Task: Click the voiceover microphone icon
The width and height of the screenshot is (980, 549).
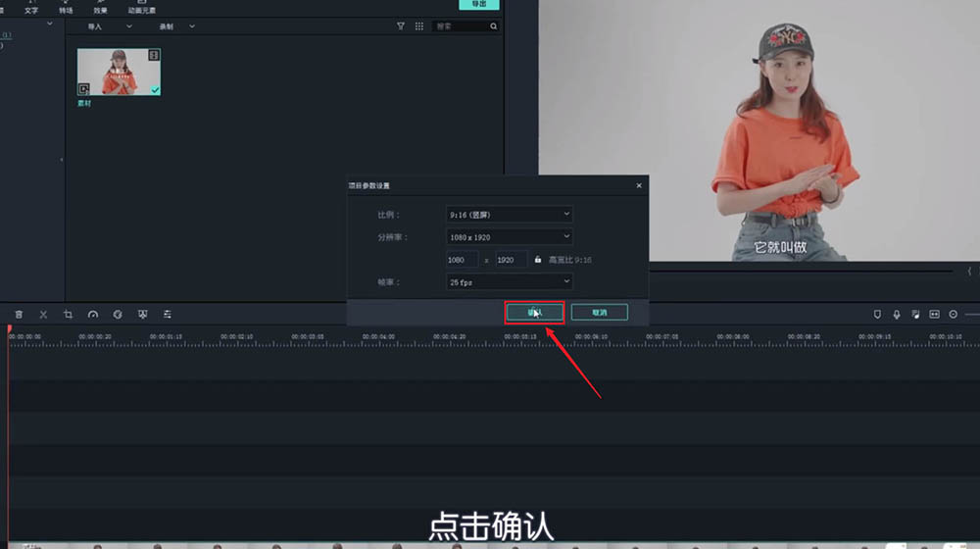Action: click(x=897, y=315)
